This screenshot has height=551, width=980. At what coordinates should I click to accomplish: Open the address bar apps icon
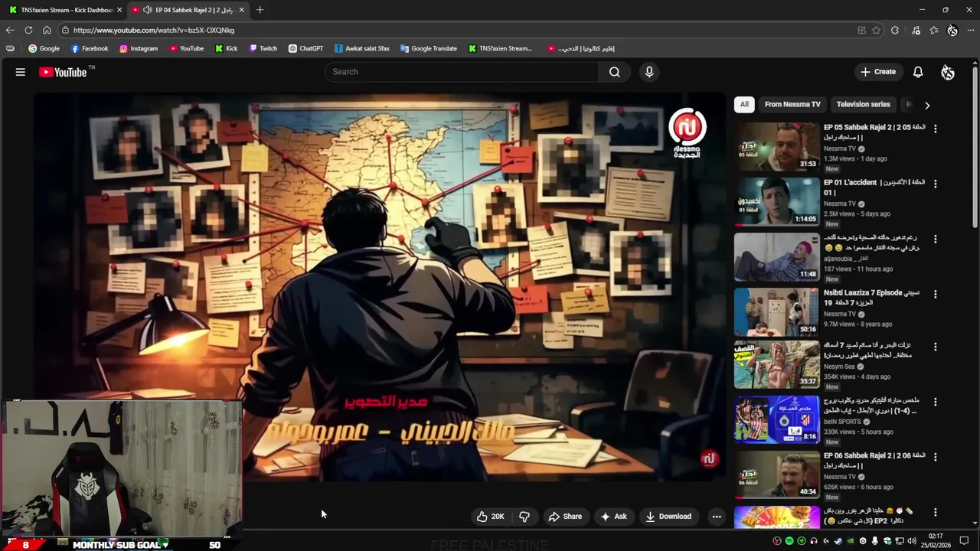point(861,31)
